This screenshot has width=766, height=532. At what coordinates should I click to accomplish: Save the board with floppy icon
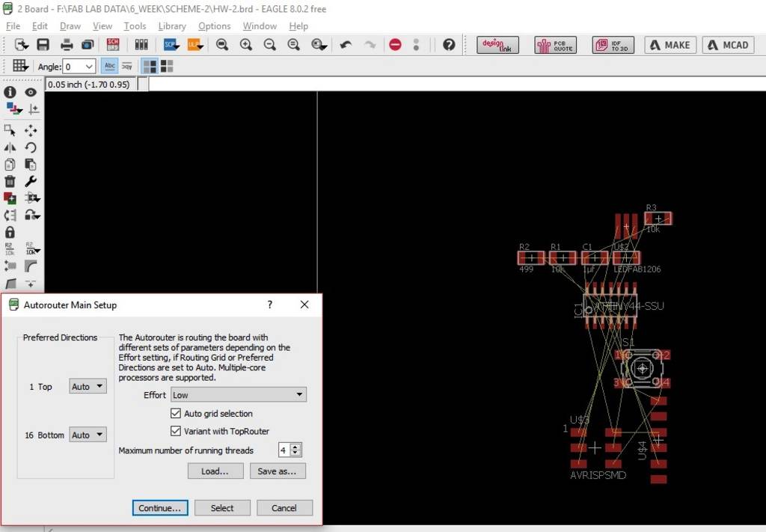pos(43,45)
